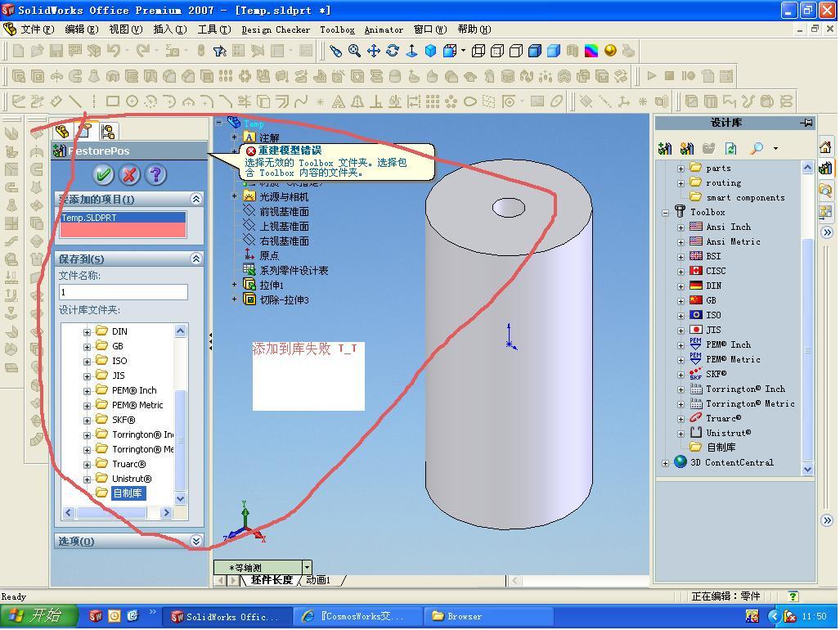Click the Wireframe display style icon
This screenshot has height=630, width=840.
478,51
